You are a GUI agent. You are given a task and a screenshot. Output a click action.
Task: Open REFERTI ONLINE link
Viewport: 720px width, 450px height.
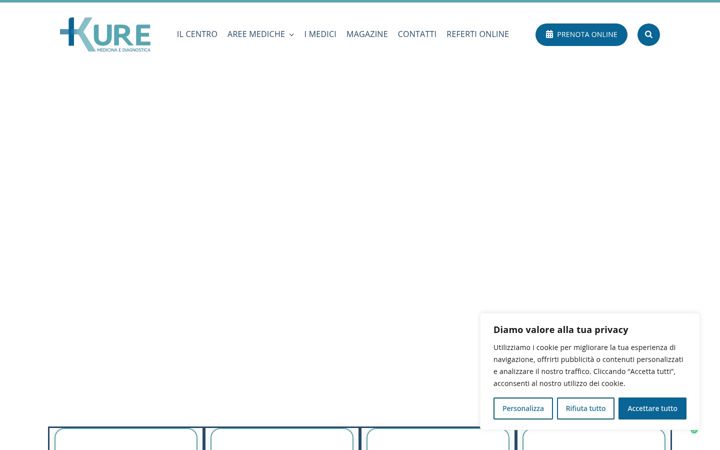click(478, 34)
